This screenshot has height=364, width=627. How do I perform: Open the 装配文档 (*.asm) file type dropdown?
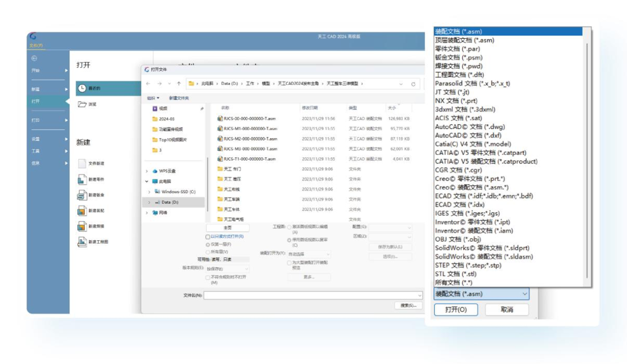(481, 294)
